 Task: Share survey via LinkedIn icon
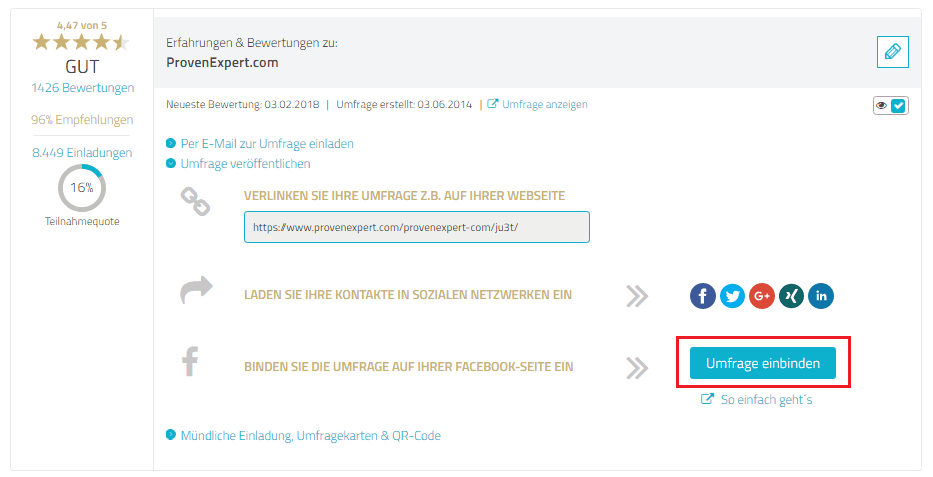(x=821, y=295)
